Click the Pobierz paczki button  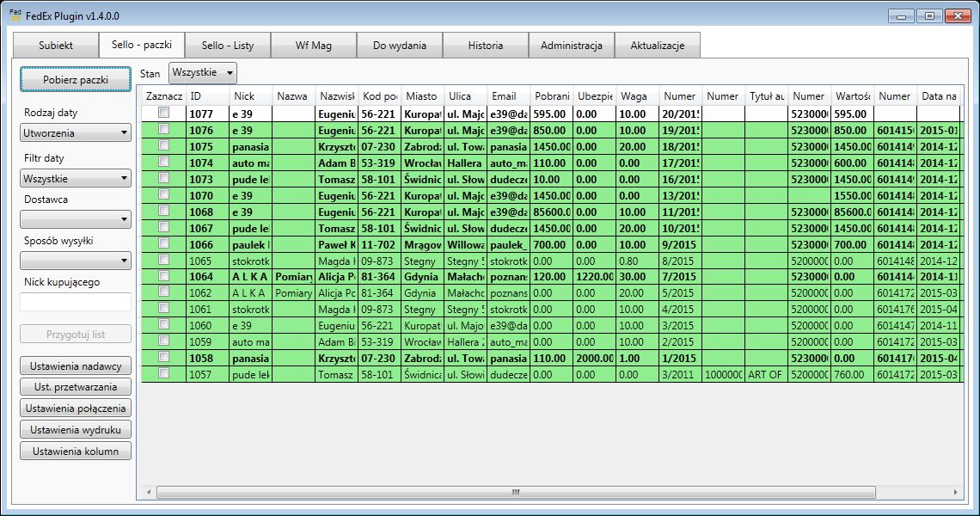click(x=76, y=79)
